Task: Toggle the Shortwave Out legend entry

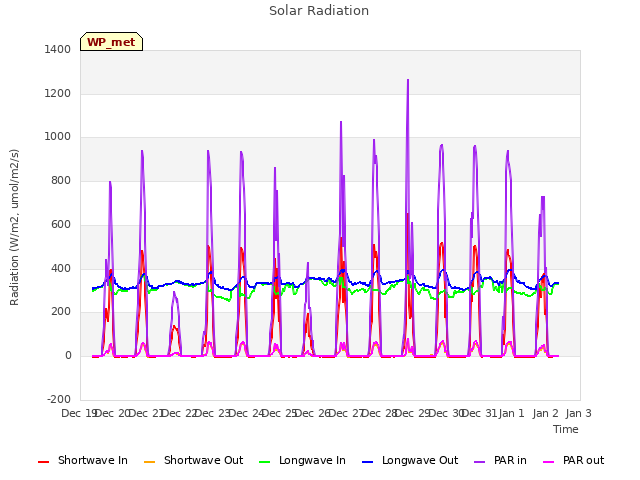Action: [x=193, y=460]
